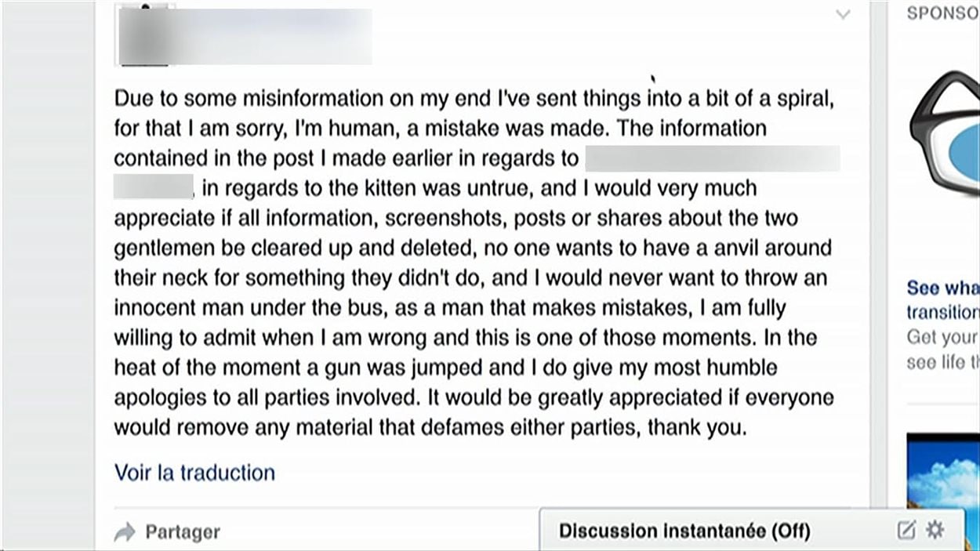980x551 pixels.
Task: Select the share icon next to Partager
Action: point(126,531)
